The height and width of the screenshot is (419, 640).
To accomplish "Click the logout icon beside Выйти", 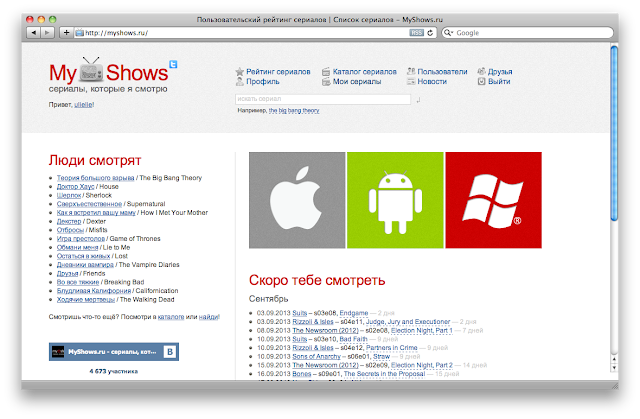I will tap(482, 82).
